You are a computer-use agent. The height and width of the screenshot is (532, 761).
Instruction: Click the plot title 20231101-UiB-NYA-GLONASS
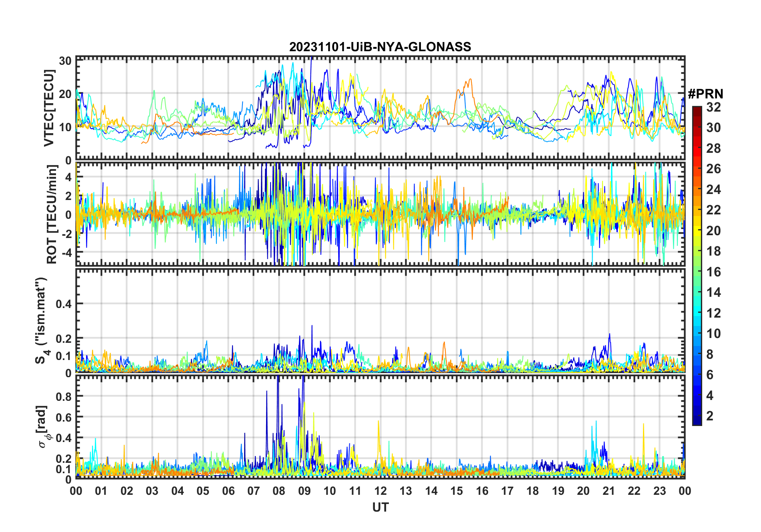[x=380, y=47]
